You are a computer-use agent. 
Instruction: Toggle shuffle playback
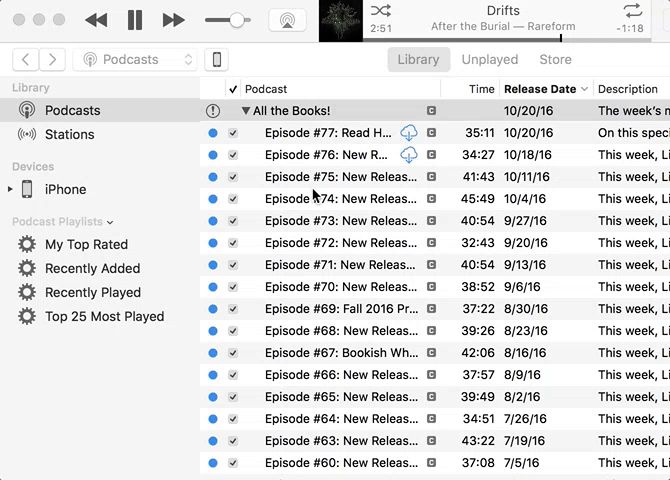pyautogui.click(x=380, y=10)
